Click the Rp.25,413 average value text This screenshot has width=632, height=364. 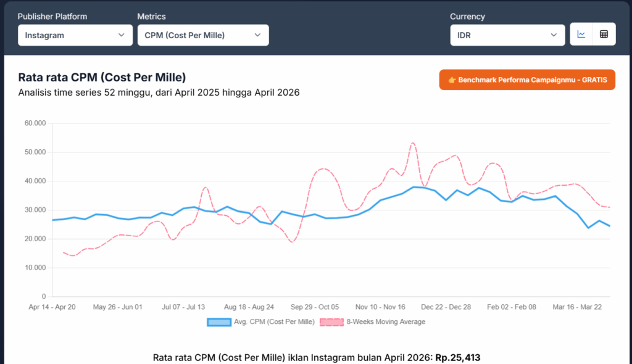(x=457, y=357)
